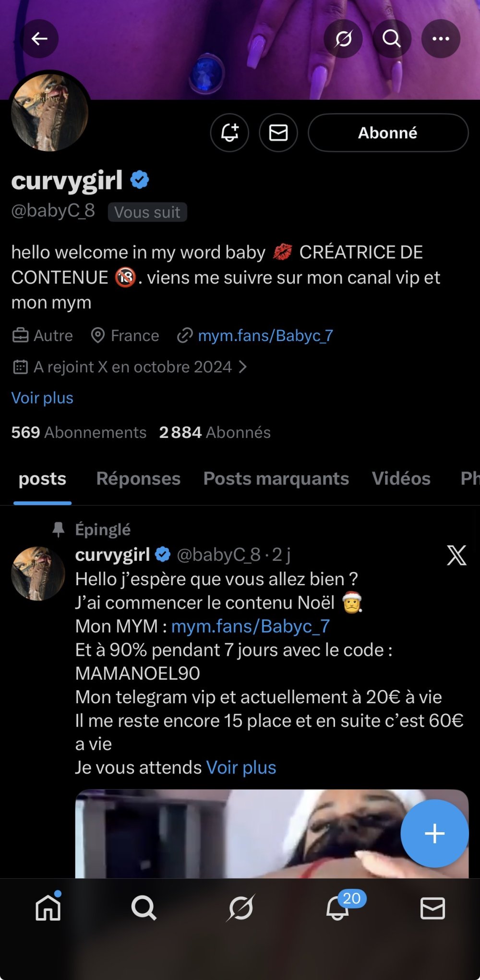Send a direct message via envelope button
Viewport: 480px width, 980px height.
click(278, 133)
